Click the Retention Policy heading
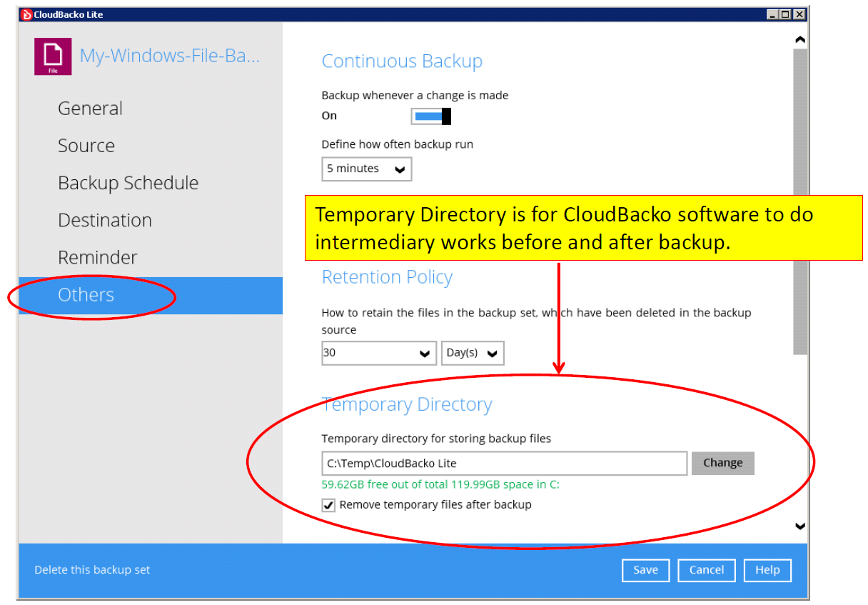868x605 pixels. click(387, 277)
